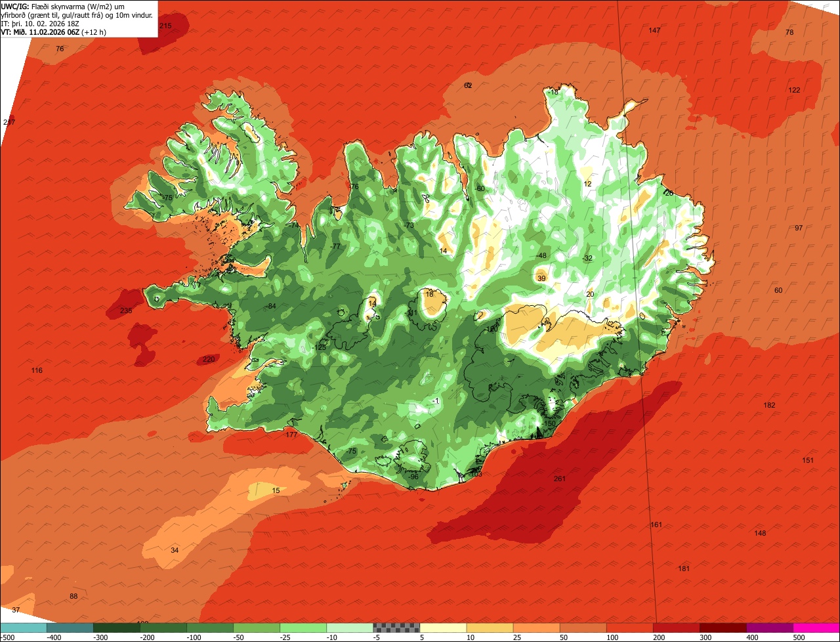This screenshot has width=840, height=642.
Task: Select the darkest green -300 to -200 swatch
Action: pos(117,628)
